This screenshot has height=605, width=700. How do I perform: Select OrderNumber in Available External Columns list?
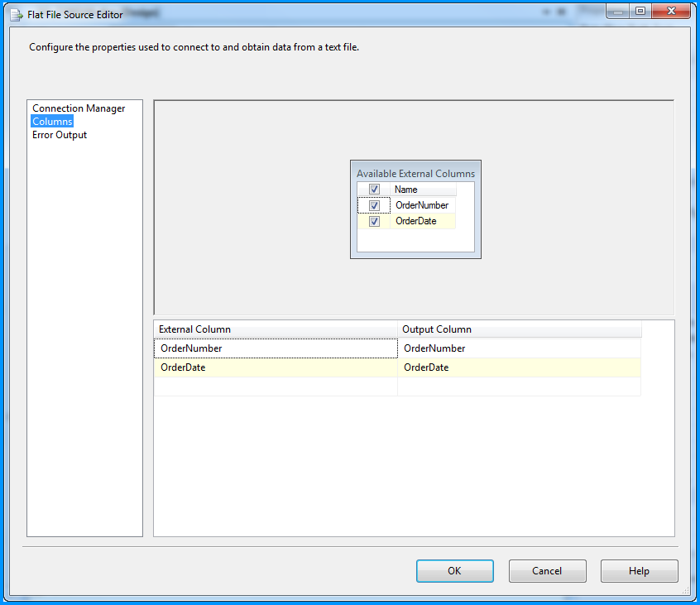pos(422,205)
